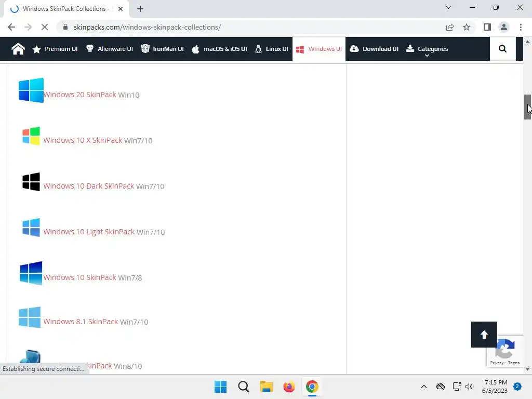Open the Windows 8.1 SkinPack link
The height and width of the screenshot is (399, 532).
point(81,322)
